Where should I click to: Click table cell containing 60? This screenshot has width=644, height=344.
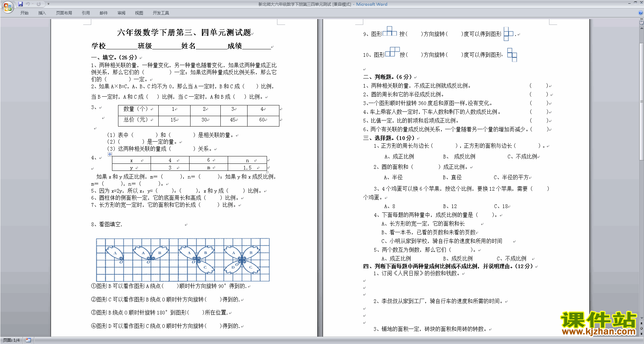(263, 120)
